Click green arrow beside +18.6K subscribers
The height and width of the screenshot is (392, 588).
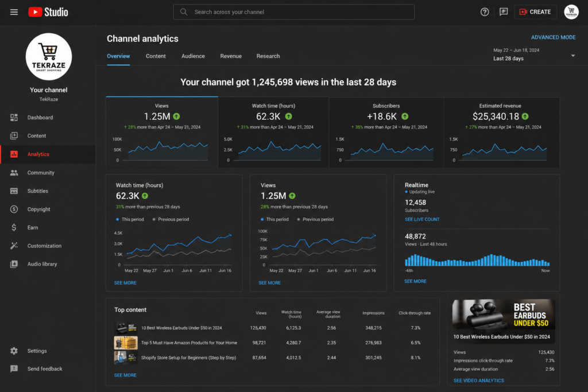(405, 117)
